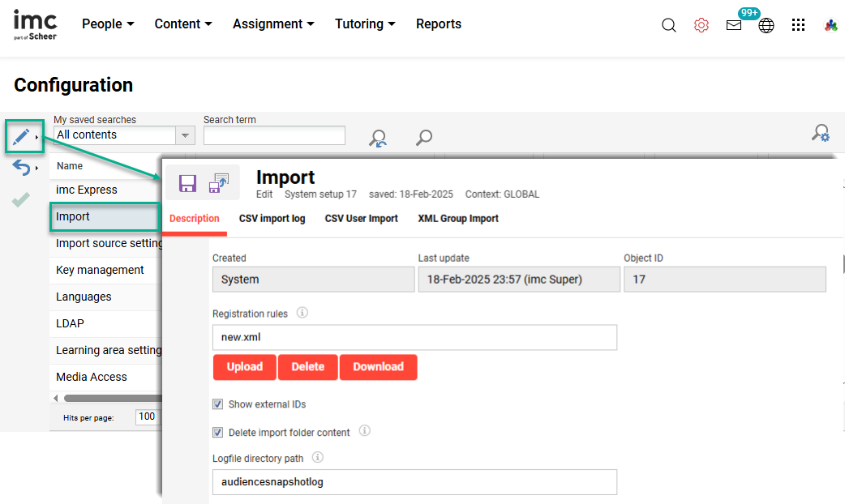The height and width of the screenshot is (504, 845).
Task: Click the Search term input field
Action: click(x=274, y=135)
